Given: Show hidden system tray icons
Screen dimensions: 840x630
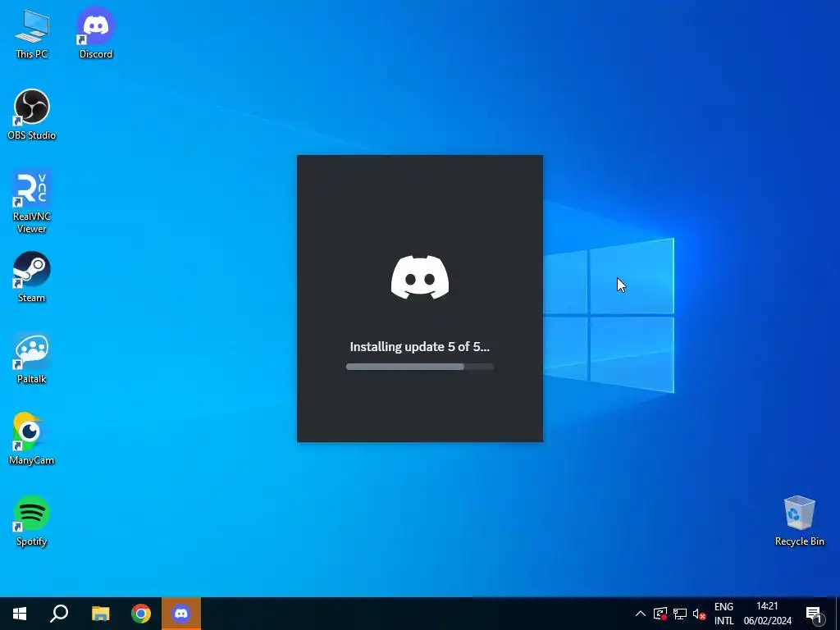Looking at the screenshot, I should [640, 614].
